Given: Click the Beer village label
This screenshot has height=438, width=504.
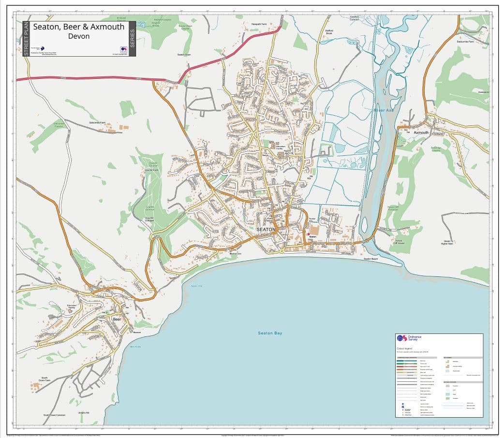Looking at the screenshot, I should click(x=117, y=319).
